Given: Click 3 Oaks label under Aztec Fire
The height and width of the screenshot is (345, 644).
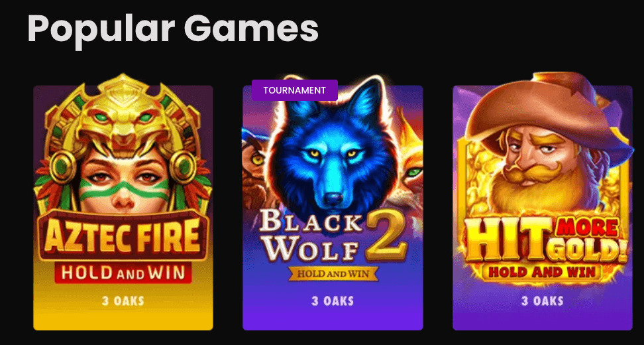Looking at the screenshot, I should (x=123, y=301).
